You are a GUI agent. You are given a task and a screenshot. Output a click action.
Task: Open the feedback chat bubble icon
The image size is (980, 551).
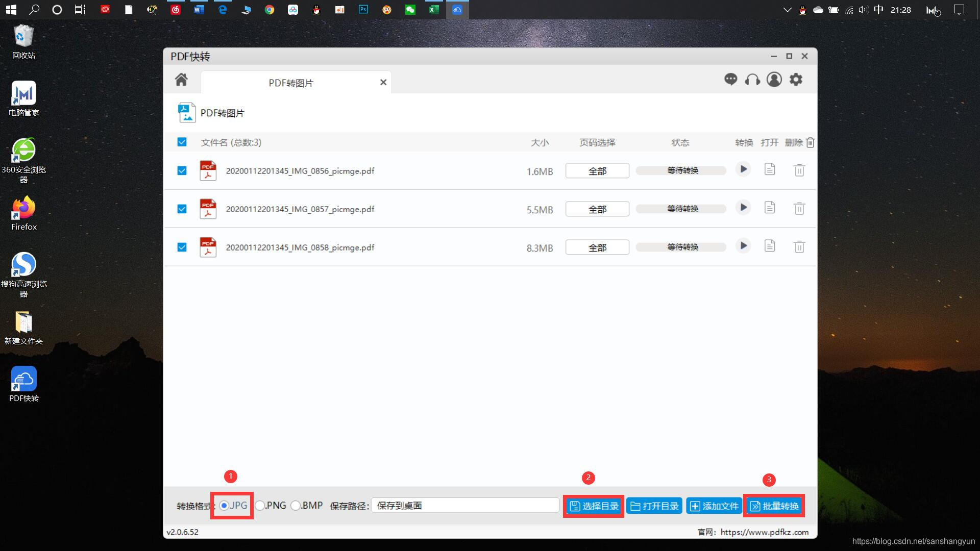[x=730, y=79]
